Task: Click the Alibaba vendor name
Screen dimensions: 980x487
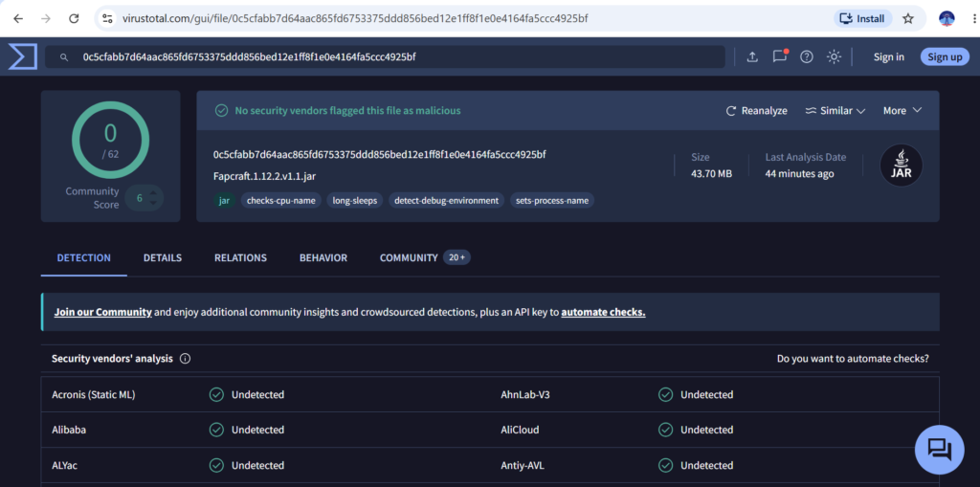Action: point(69,431)
